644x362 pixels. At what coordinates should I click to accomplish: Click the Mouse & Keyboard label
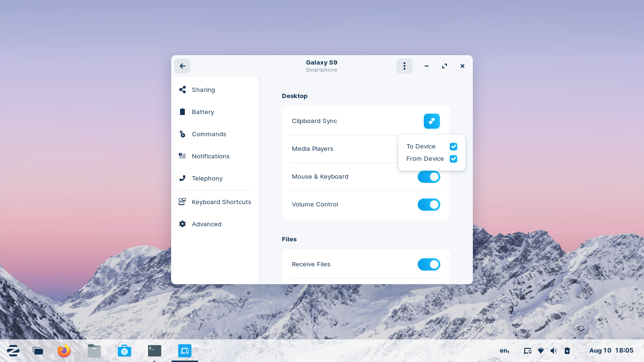tap(320, 176)
